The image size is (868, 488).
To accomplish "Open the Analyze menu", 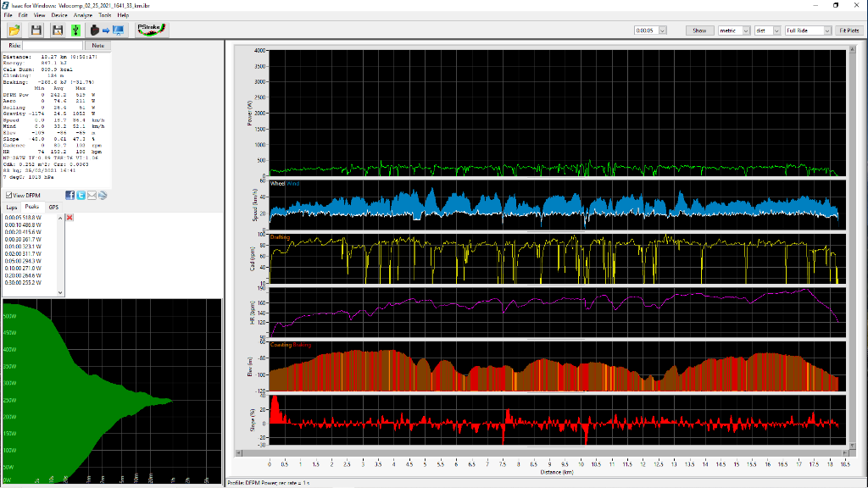I will (83, 15).
